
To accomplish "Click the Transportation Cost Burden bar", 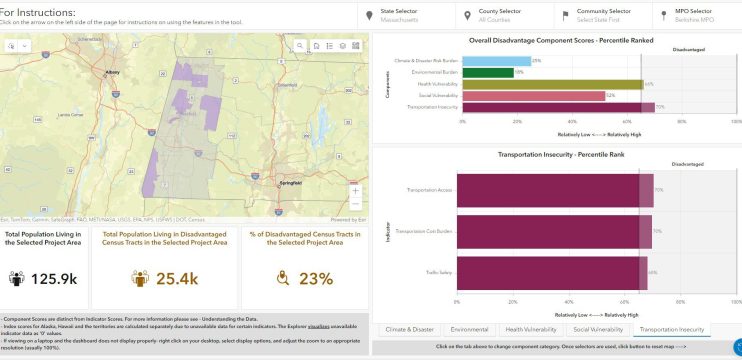I will coord(554,232).
